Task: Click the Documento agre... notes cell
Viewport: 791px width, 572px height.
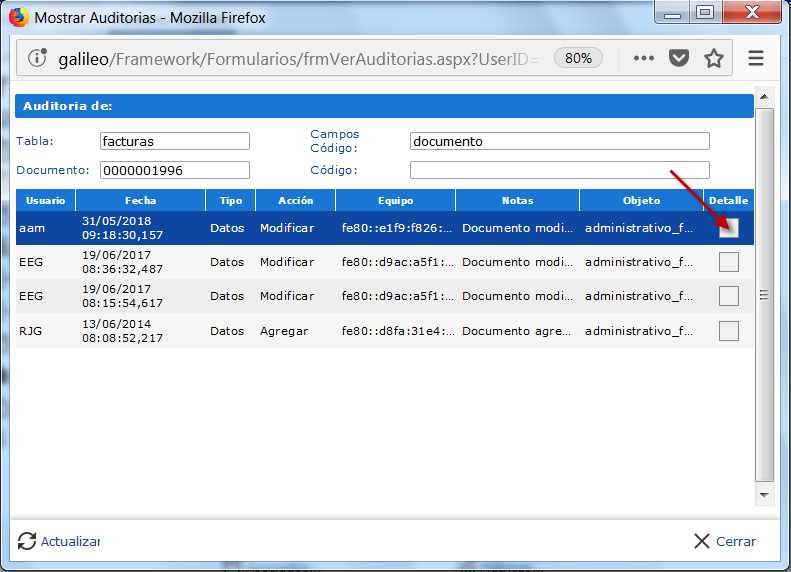Action: pyautogui.click(x=517, y=331)
